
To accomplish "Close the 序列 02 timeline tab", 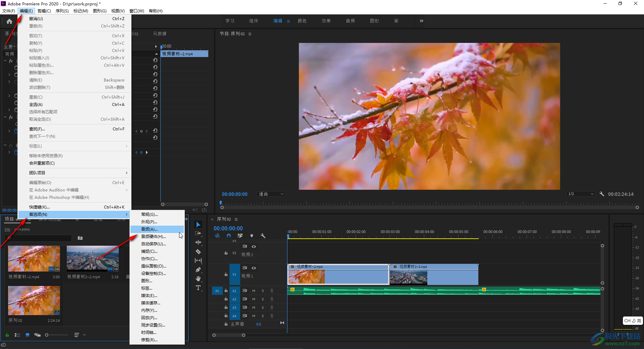I will [212, 219].
